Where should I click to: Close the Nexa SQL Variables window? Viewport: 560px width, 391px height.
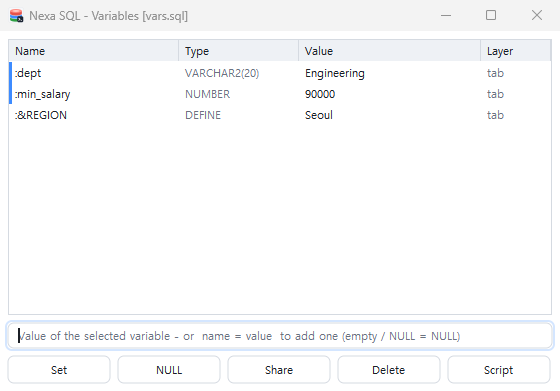tap(536, 15)
